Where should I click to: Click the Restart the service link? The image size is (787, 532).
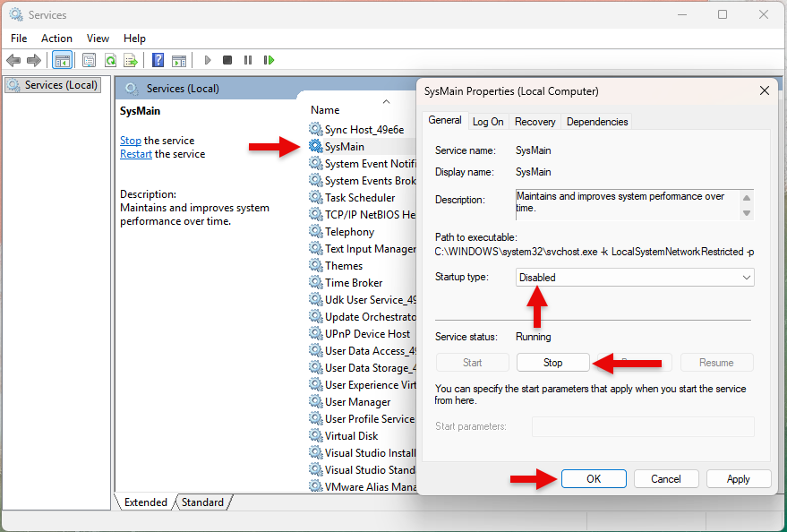click(x=136, y=154)
